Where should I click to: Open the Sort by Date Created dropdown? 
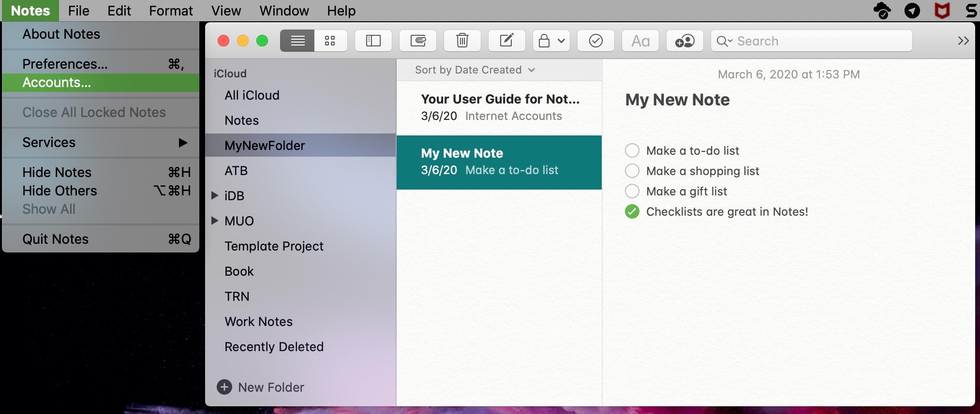pos(475,70)
